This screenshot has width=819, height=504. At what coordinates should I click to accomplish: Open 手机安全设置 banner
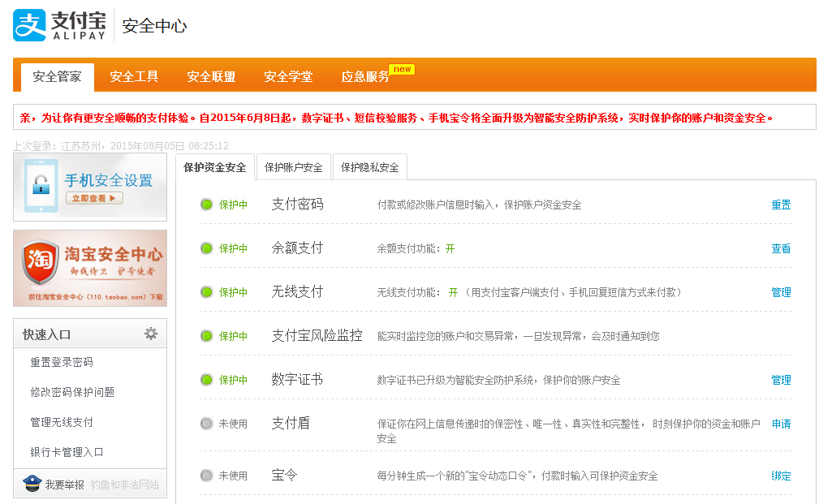[x=90, y=187]
